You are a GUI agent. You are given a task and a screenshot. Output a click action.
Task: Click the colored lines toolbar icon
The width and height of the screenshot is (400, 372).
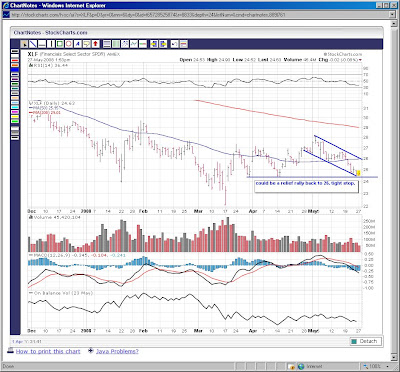tap(183, 44)
